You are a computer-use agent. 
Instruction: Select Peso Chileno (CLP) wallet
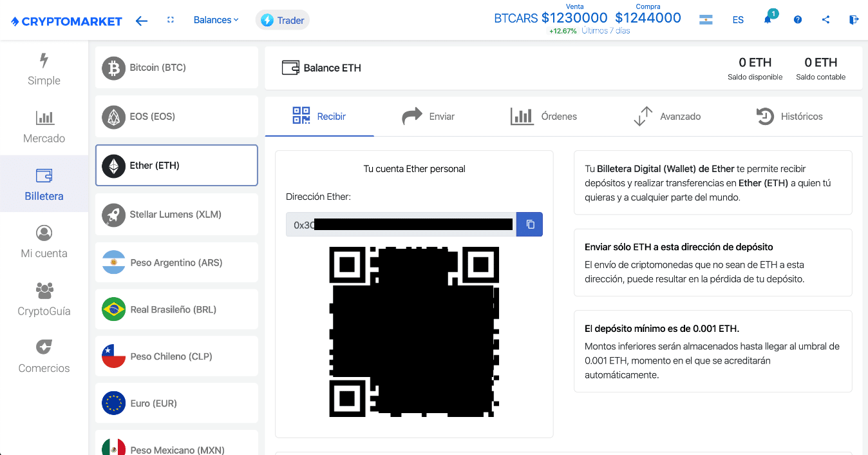tap(176, 356)
